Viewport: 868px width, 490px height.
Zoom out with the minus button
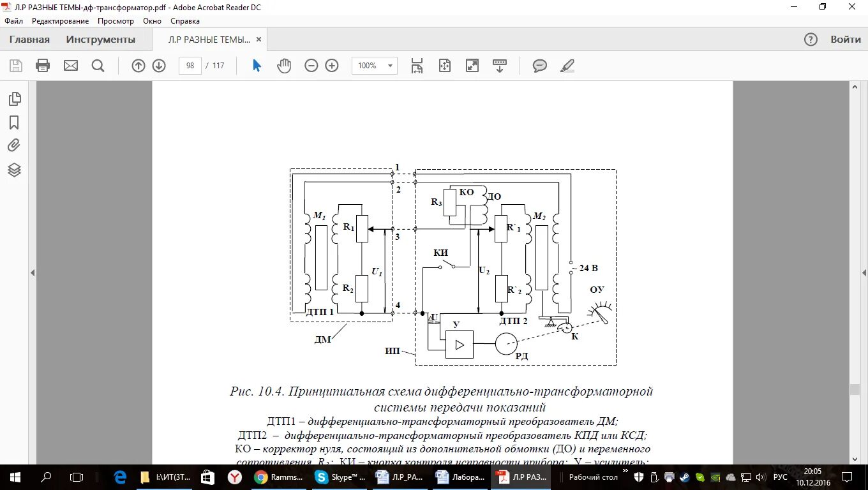311,66
